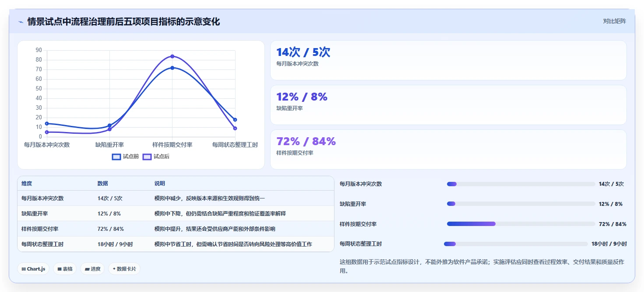644x292 pixels.
Task: Click the 90 tick on the chart y-axis
Action: pyautogui.click(x=39, y=50)
